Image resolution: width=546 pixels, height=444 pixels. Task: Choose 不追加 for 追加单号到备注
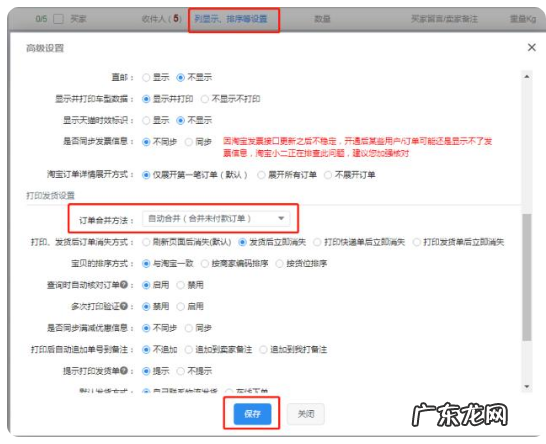pyautogui.click(x=146, y=350)
